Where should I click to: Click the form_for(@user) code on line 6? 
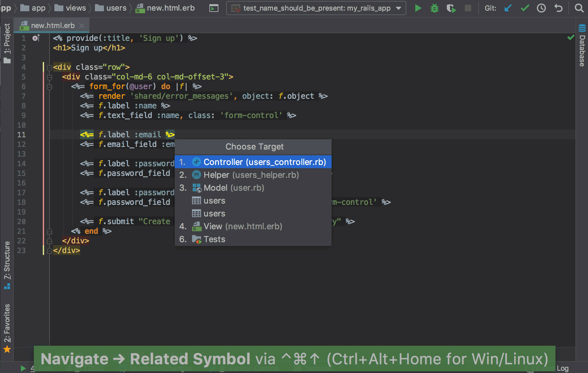point(123,86)
